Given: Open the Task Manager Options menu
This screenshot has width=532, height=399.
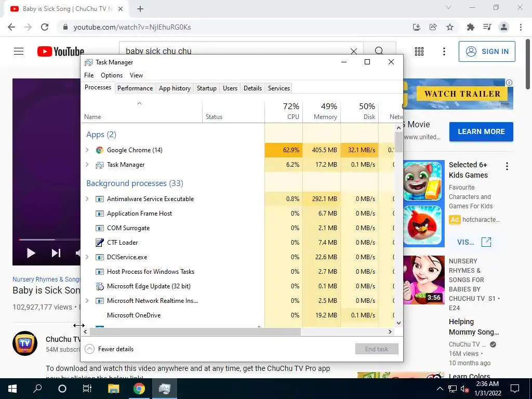Looking at the screenshot, I should pyautogui.click(x=112, y=75).
